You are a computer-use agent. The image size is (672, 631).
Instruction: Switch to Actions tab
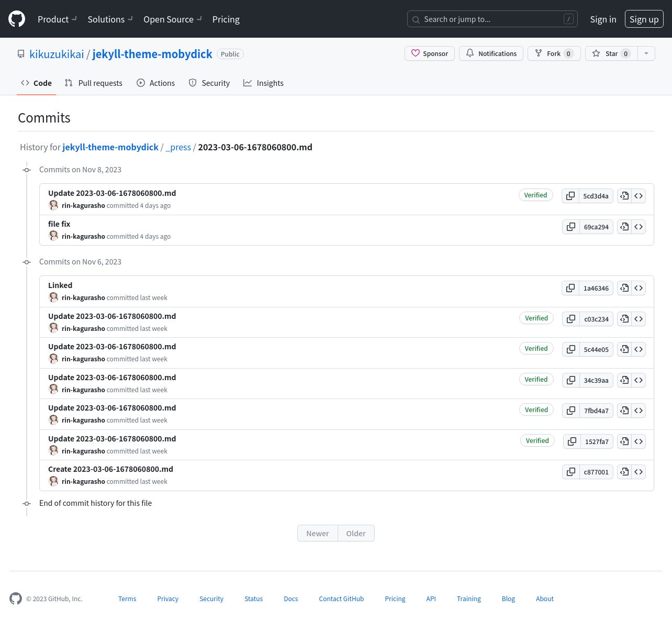(x=155, y=83)
